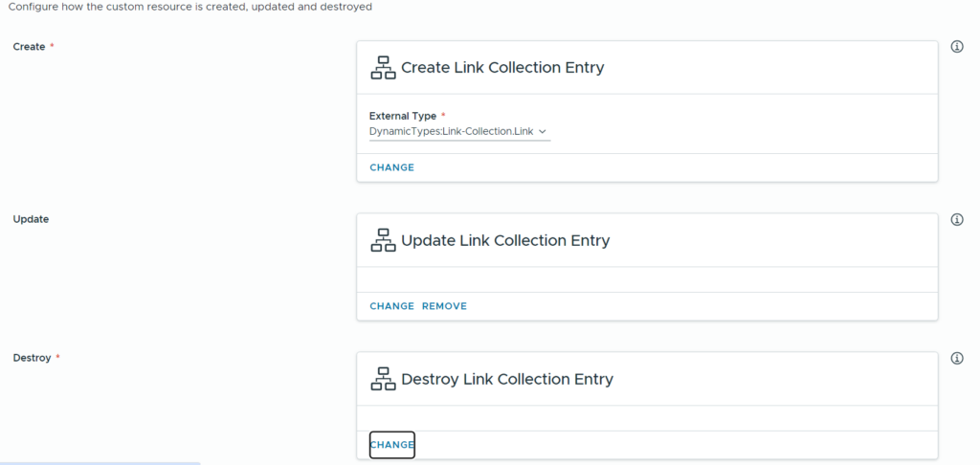The height and width of the screenshot is (465, 980).
Task: Click the External Type label
Action: point(403,116)
